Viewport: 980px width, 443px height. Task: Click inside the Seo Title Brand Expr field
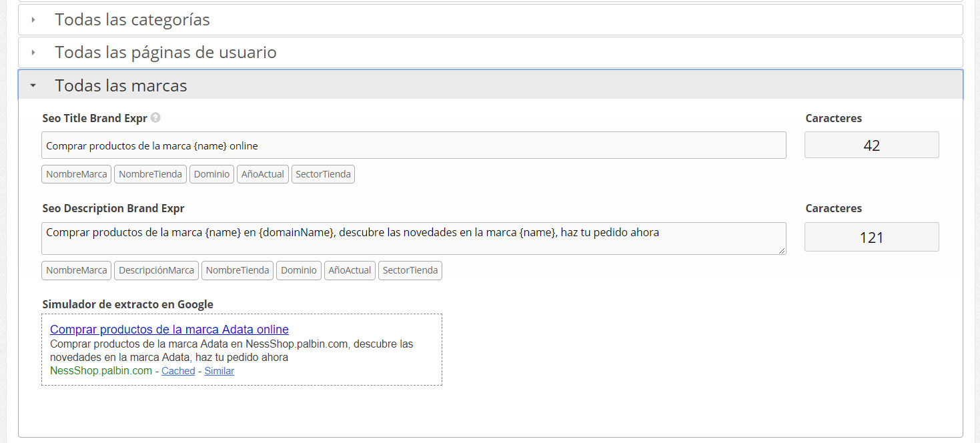[x=414, y=144]
